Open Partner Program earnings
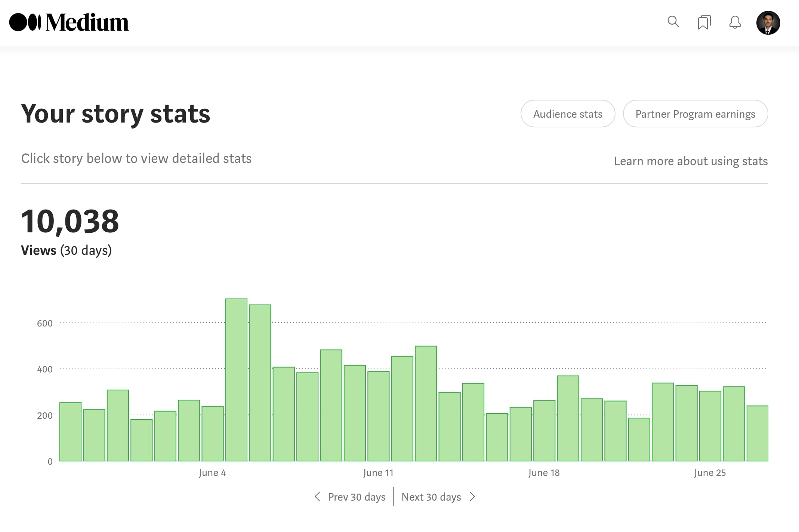Image resolution: width=799 pixels, height=532 pixels. tap(695, 114)
